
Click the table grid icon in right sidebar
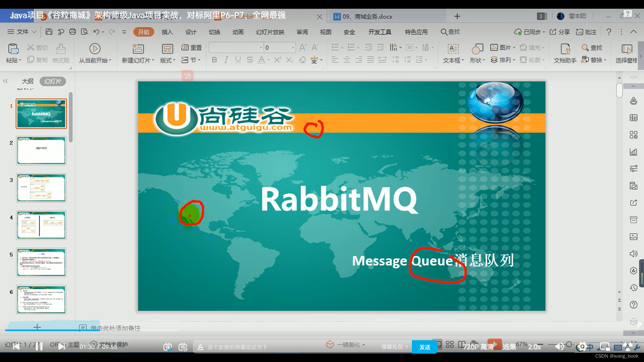[633, 118]
